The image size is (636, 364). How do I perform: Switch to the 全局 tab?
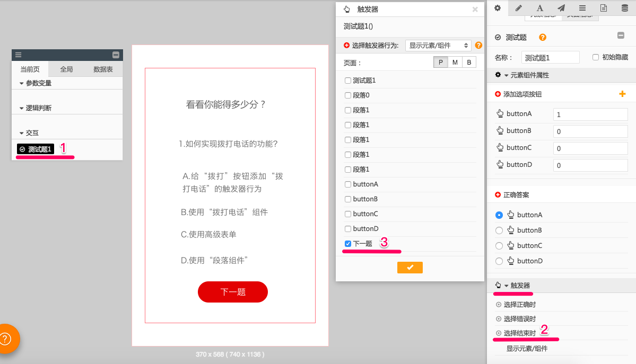pyautogui.click(x=66, y=69)
